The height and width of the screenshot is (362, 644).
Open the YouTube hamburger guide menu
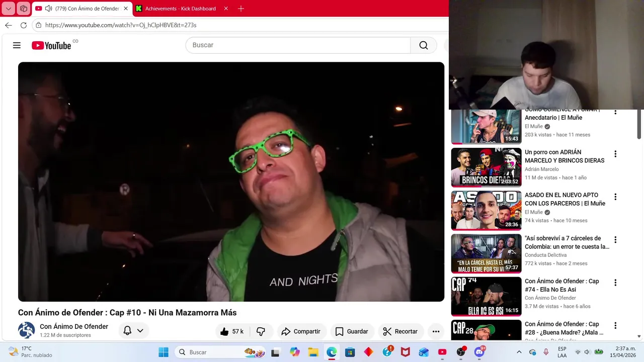(17, 45)
